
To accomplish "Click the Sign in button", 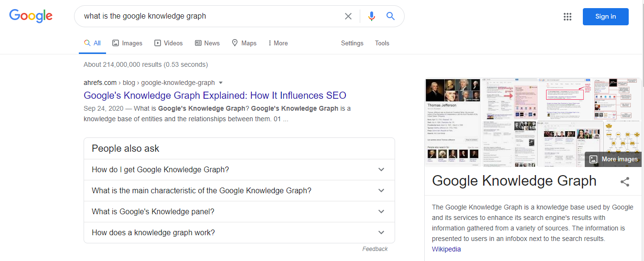I will [x=605, y=17].
